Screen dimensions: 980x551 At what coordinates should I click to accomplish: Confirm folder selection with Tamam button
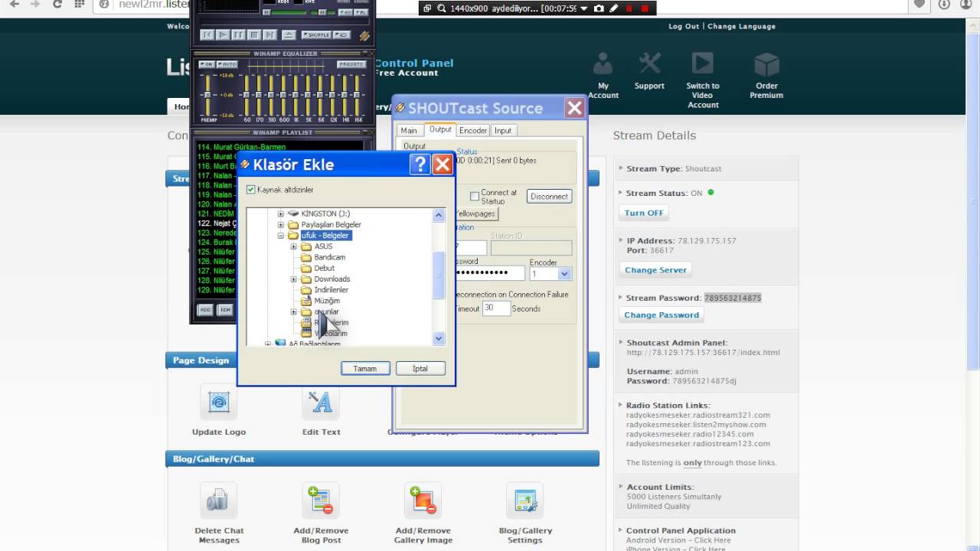coord(365,369)
